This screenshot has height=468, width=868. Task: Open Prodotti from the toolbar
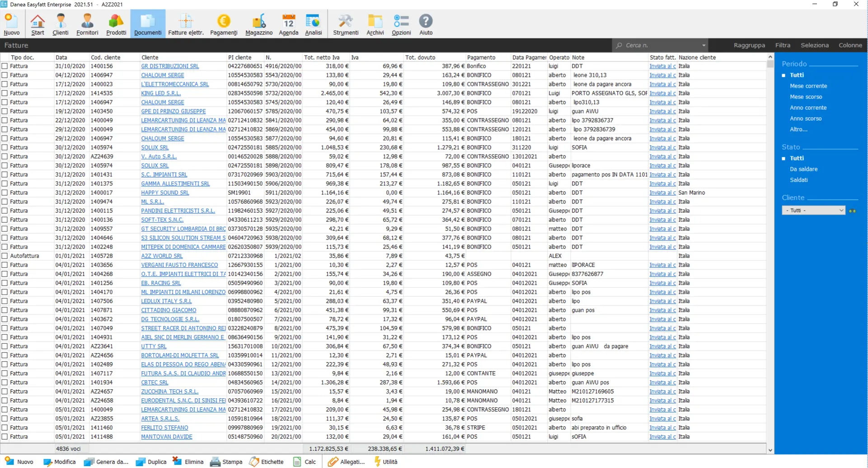click(x=116, y=24)
